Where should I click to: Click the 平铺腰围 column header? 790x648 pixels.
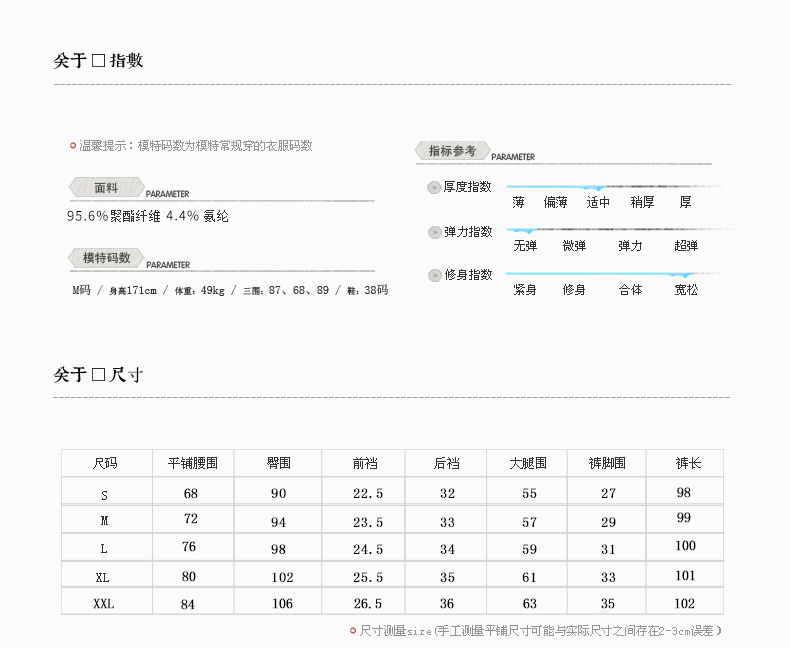click(193, 463)
